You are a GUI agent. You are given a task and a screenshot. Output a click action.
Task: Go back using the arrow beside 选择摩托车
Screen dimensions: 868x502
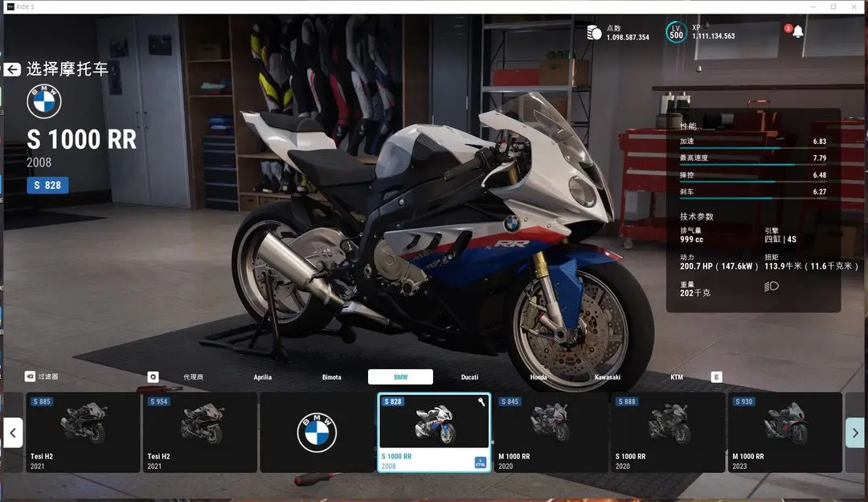click(x=12, y=69)
